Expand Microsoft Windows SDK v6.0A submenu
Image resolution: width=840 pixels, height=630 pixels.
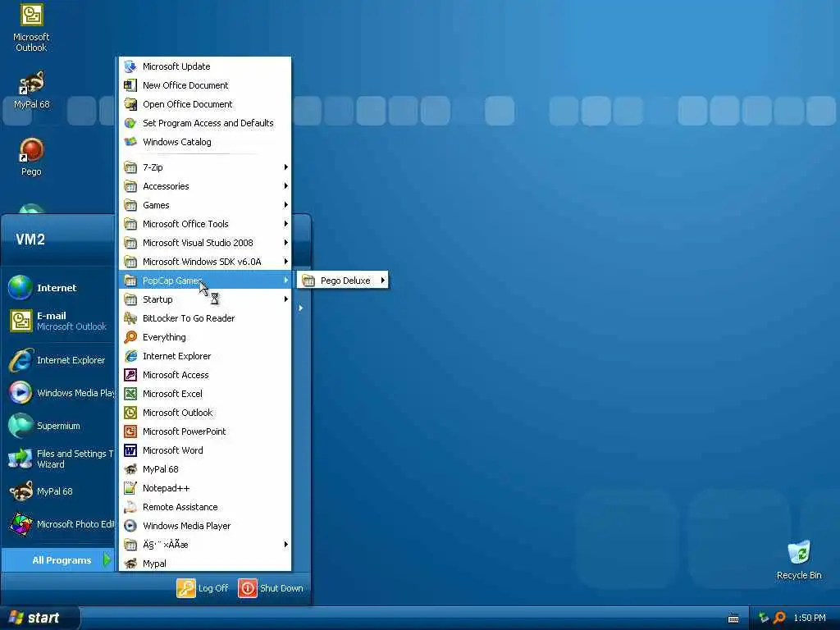point(206,262)
